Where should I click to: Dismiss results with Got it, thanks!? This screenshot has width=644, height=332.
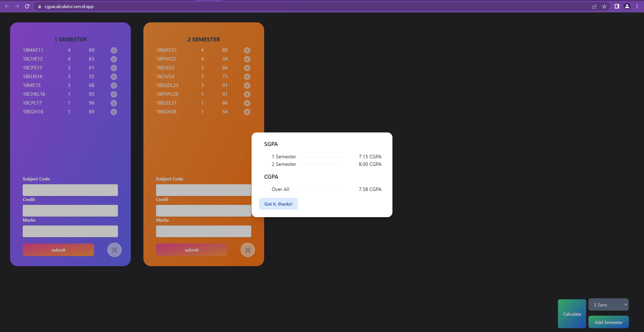[x=278, y=204]
